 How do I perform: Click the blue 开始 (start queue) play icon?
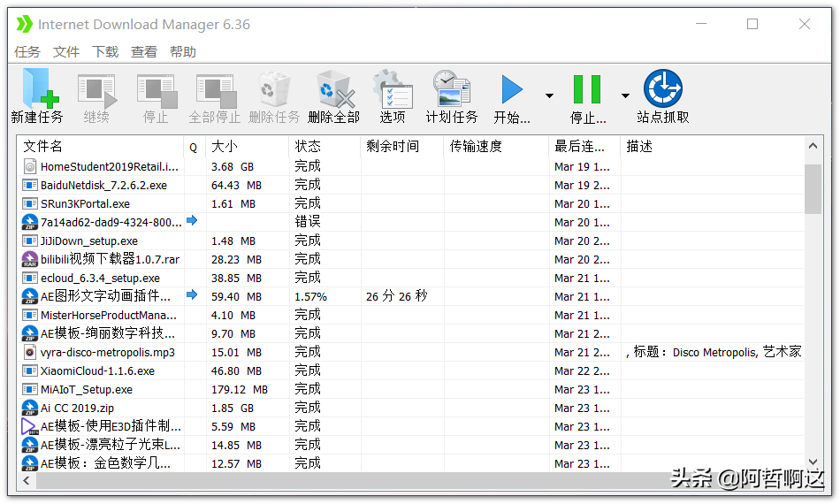[x=512, y=89]
